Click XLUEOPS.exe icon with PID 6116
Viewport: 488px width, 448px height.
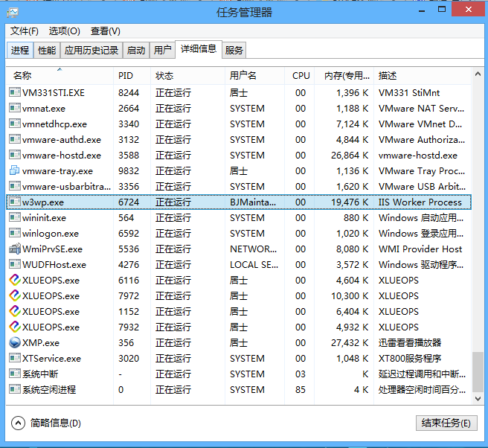[x=15, y=280]
